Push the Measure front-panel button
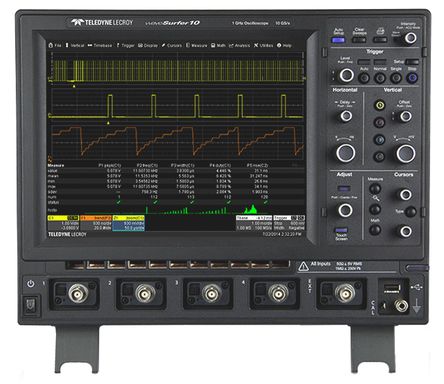444x384 pixels. coord(375,189)
